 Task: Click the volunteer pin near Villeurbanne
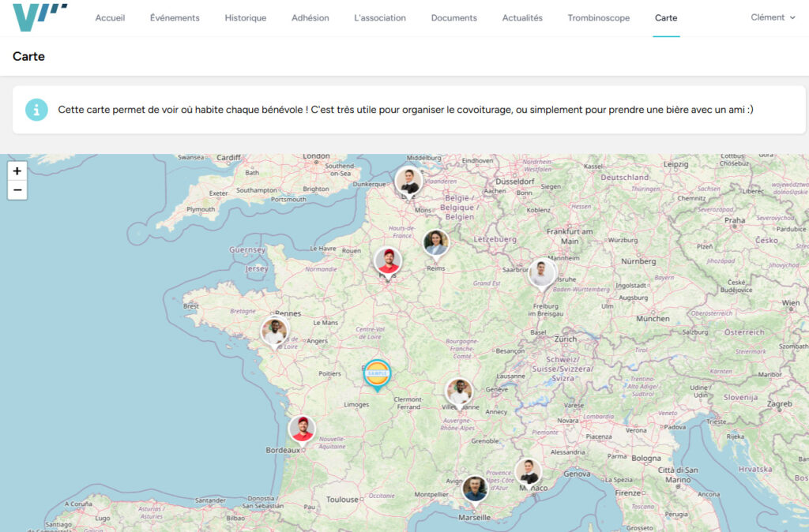[459, 391]
